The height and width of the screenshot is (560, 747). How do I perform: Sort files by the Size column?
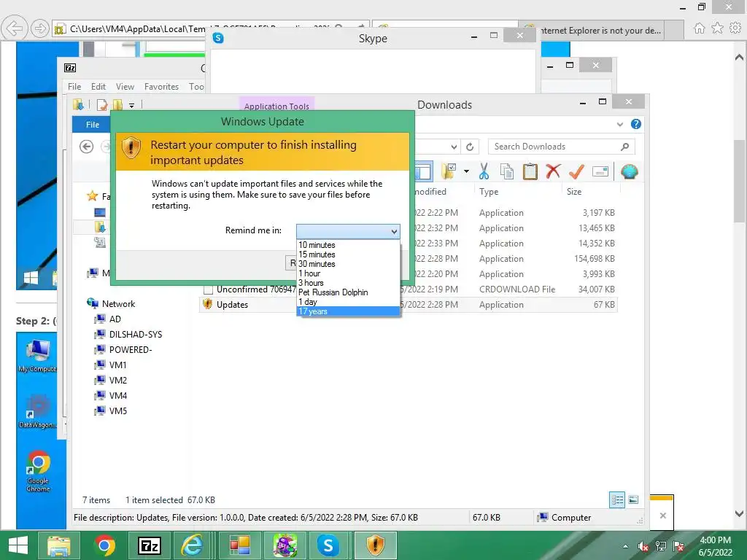coord(574,192)
